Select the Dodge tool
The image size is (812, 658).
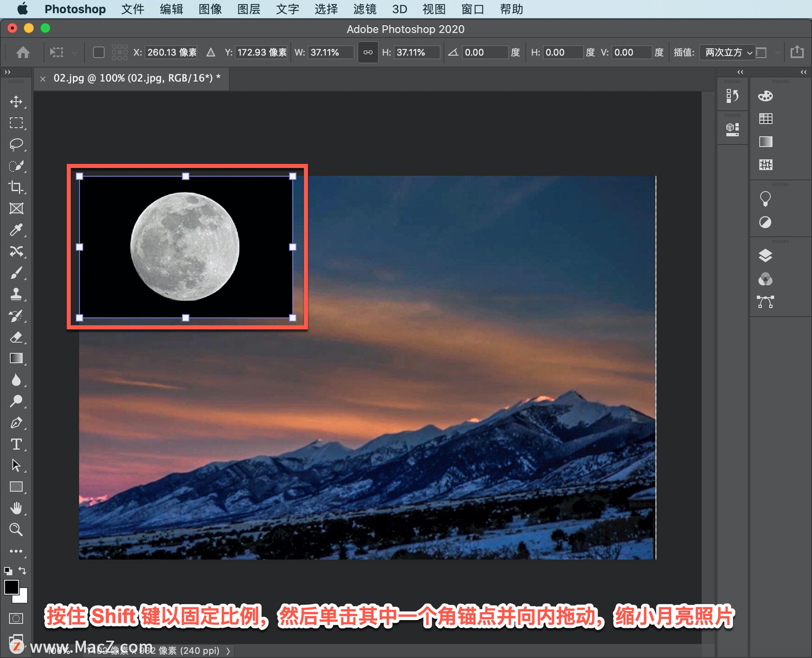[16, 401]
